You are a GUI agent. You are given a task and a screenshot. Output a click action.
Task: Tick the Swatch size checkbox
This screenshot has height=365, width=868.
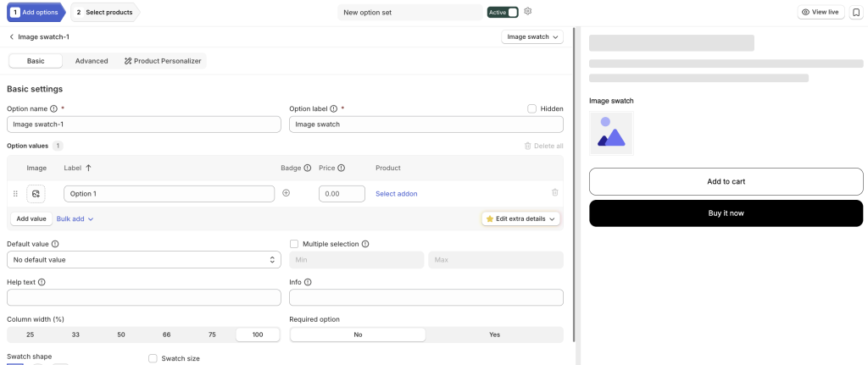153,358
